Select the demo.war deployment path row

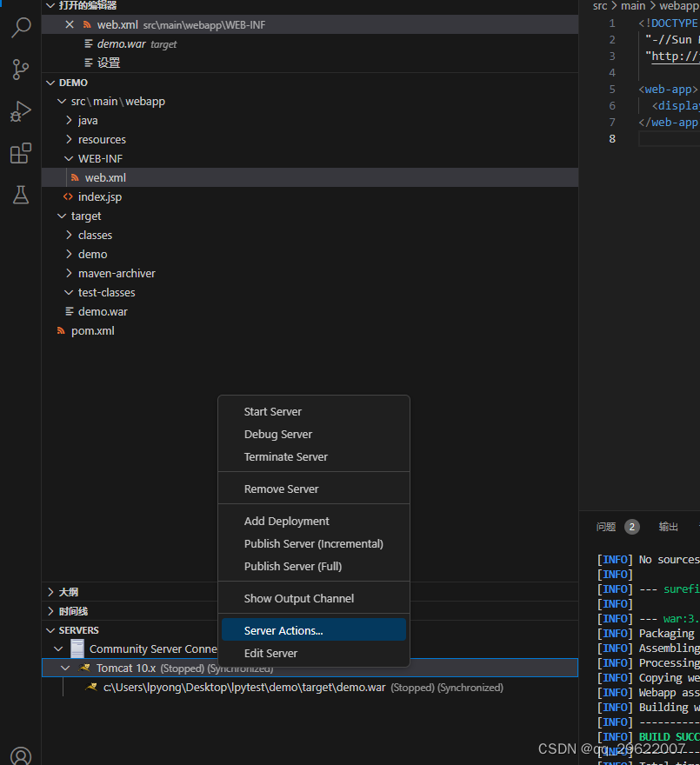coord(310,687)
